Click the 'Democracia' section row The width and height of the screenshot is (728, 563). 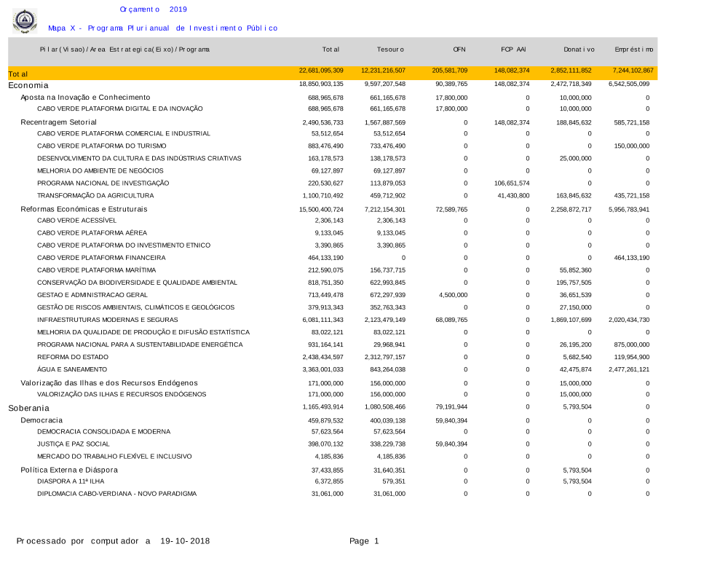click(41, 420)
